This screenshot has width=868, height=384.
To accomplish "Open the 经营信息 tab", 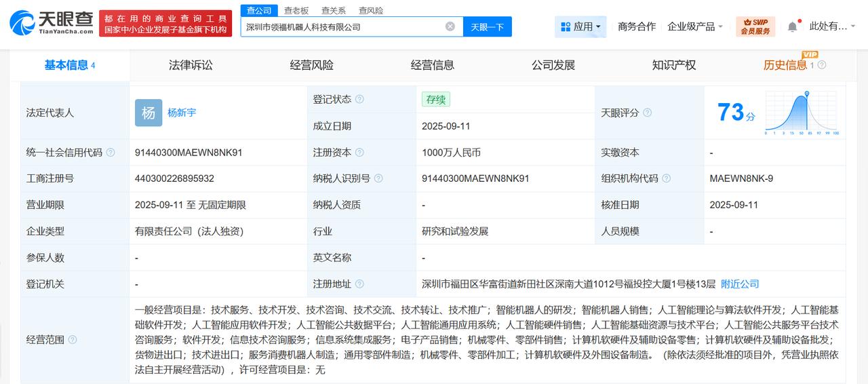I will 433,65.
